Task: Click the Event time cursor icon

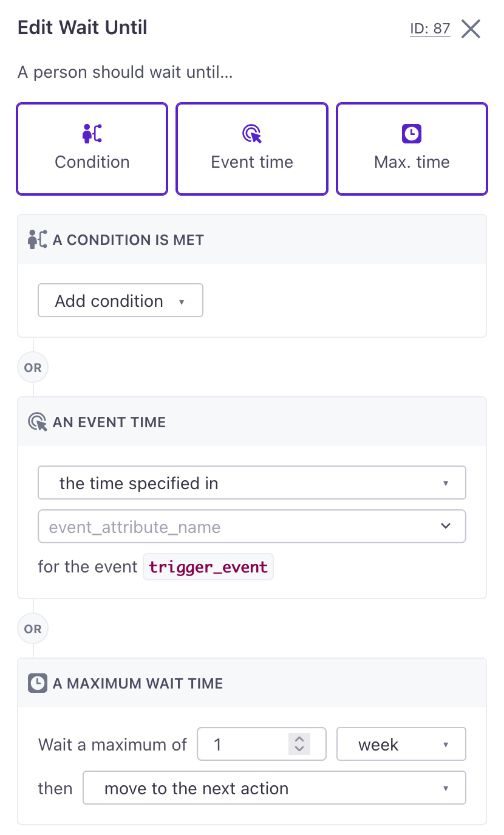Action: click(252, 133)
